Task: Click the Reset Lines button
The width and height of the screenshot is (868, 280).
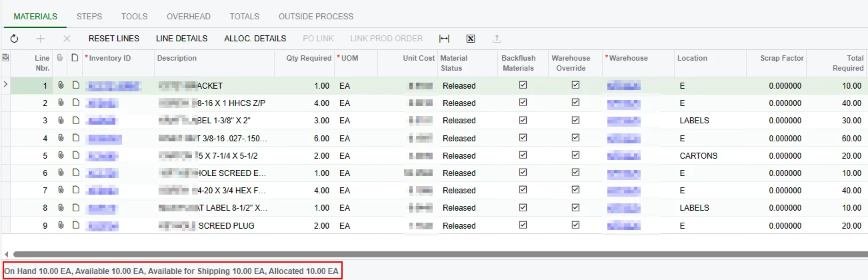Action: coord(114,39)
